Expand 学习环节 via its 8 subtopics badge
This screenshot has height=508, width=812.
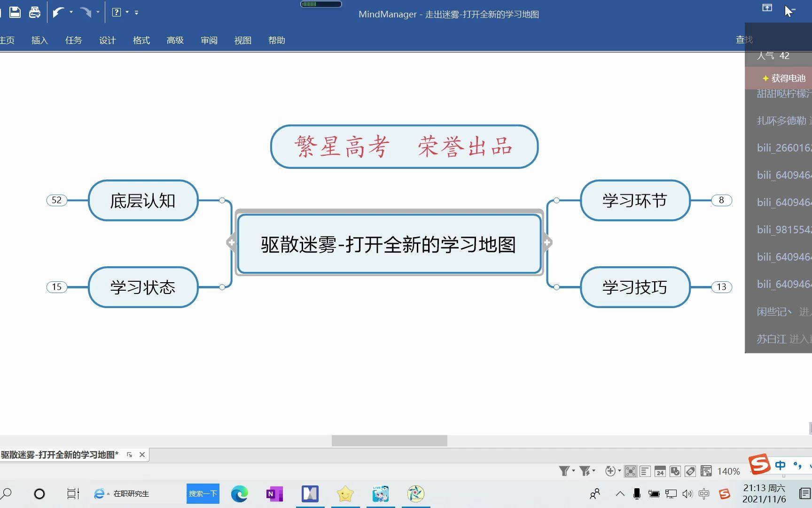pyautogui.click(x=721, y=200)
